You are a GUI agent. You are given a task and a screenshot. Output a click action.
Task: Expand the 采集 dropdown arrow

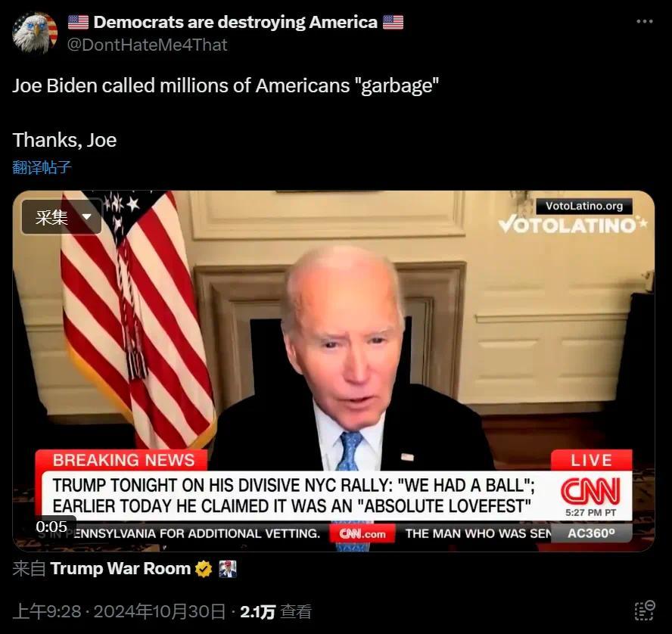pos(86,217)
